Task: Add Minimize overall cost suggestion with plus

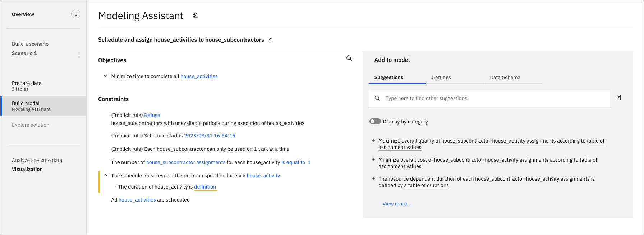Action: click(373, 159)
